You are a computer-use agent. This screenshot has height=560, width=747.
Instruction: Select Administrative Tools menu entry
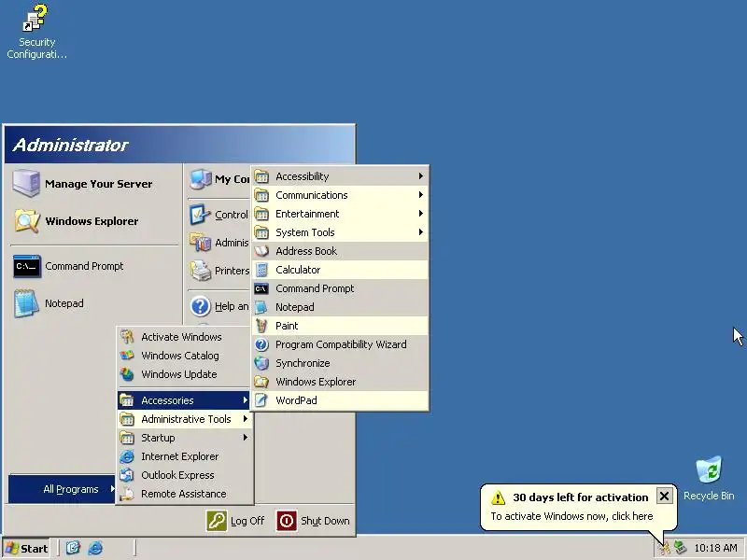184,419
